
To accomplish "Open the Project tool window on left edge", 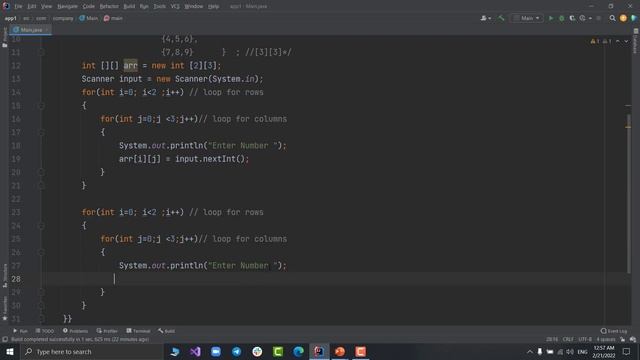I will (x=4, y=38).
